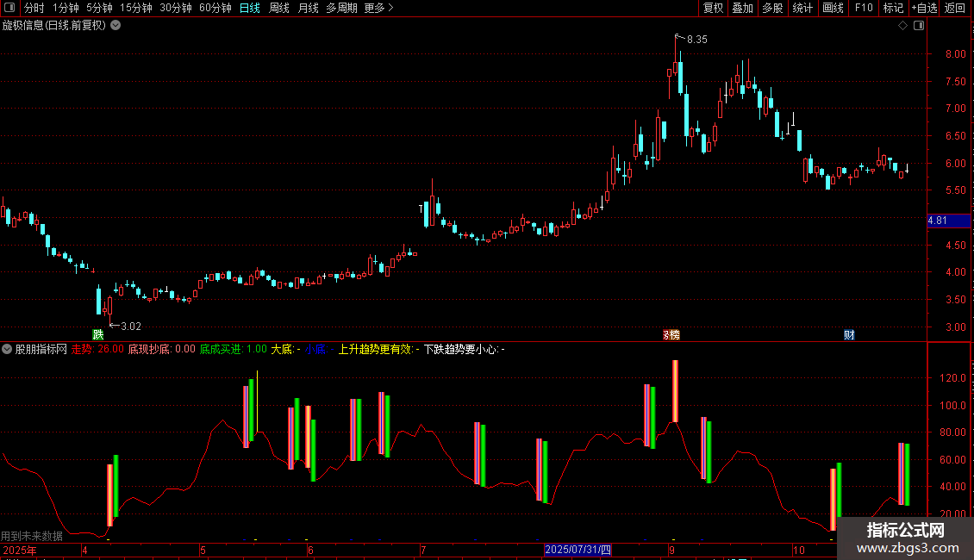Expand the 更多 periods menu
The width and height of the screenshot is (974, 560).
click(x=378, y=8)
